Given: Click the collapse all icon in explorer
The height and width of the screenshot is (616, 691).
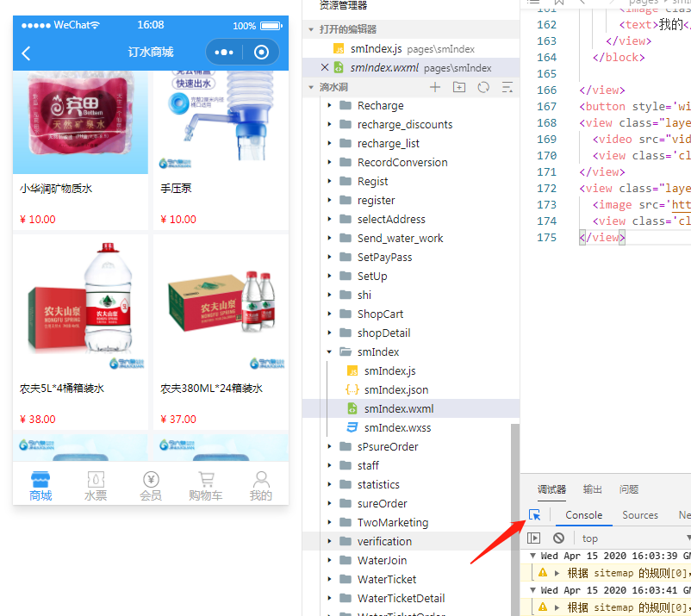Looking at the screenshot, I should point(507,87).
